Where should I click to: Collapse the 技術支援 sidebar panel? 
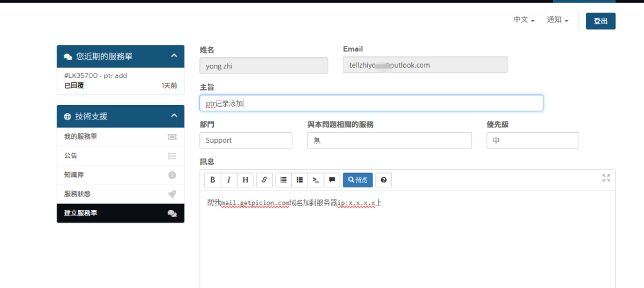[x=174, y=116]
